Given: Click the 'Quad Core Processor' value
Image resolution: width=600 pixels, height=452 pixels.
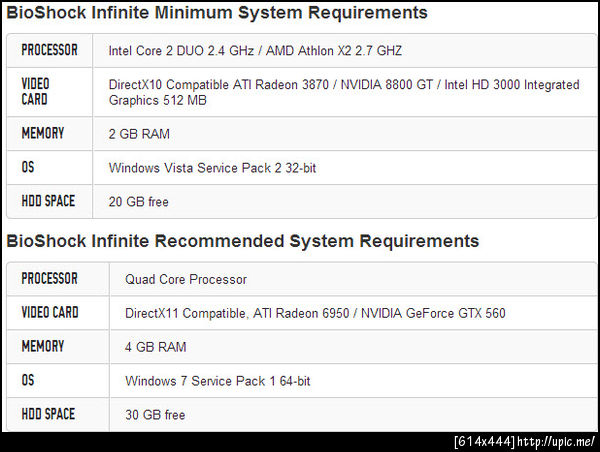Looking at the screenshot, I should click(186, 279).
